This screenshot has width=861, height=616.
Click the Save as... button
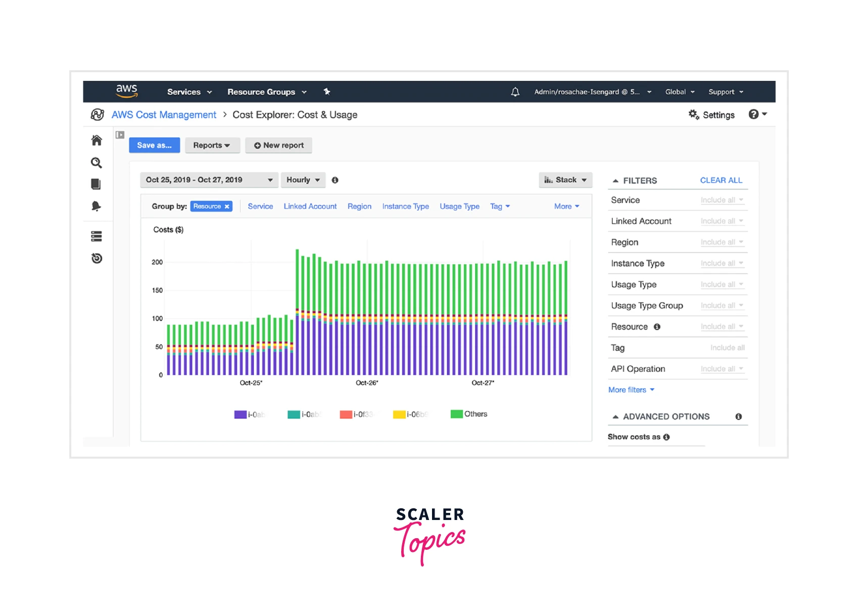pos(154,146)
